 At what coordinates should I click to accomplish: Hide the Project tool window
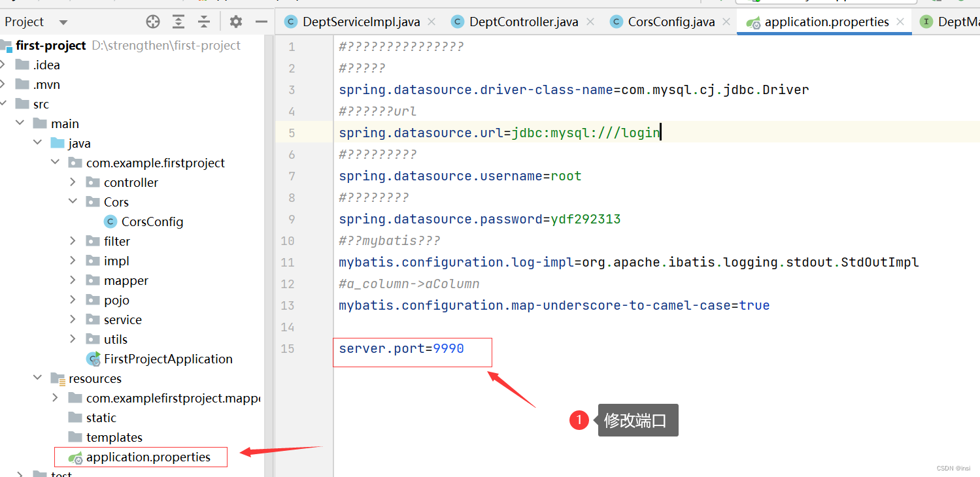pos(261,22)
